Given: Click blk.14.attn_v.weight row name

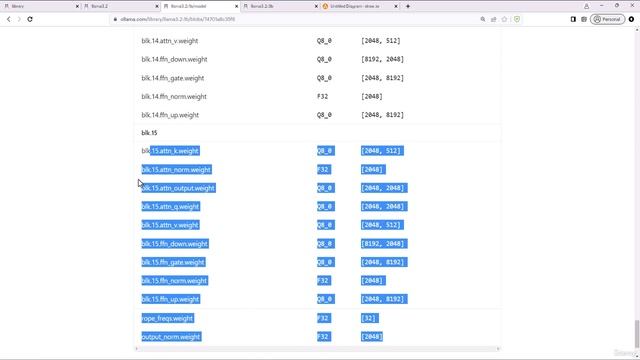Looking at the screenshot, I should coord(169,41).
